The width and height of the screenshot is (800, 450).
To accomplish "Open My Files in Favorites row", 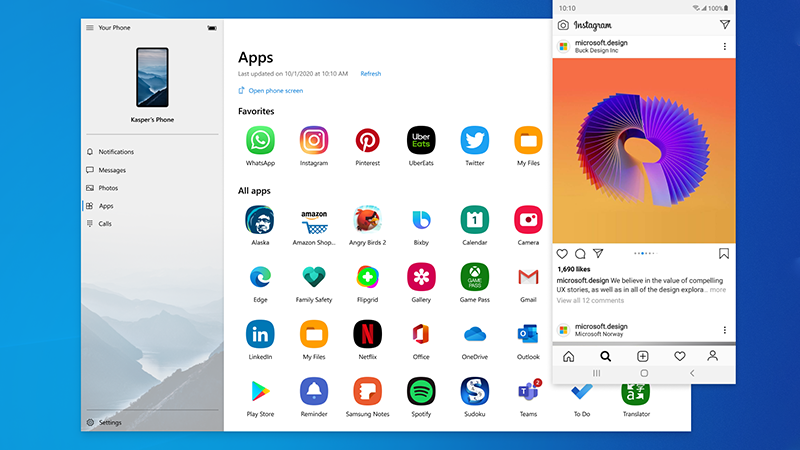I will pos(528,140).
